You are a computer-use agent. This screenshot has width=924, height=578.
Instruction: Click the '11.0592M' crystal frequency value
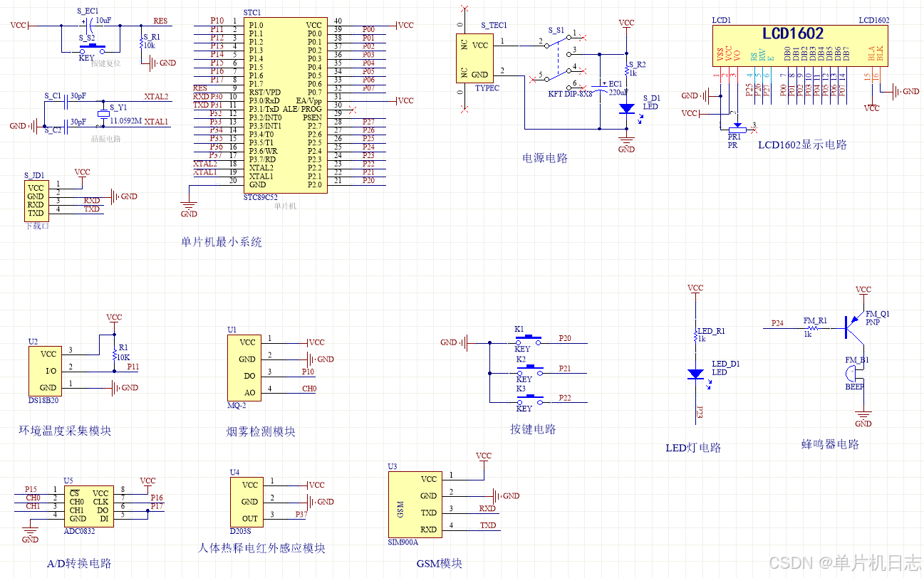pyautogui.click(x=125, y=122)
